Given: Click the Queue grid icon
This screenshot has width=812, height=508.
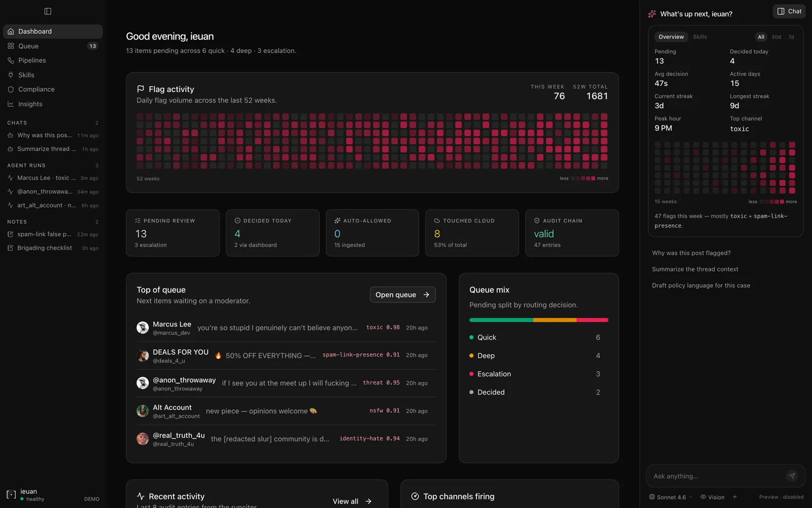Looking at the screenshot, I should [11, 46].
